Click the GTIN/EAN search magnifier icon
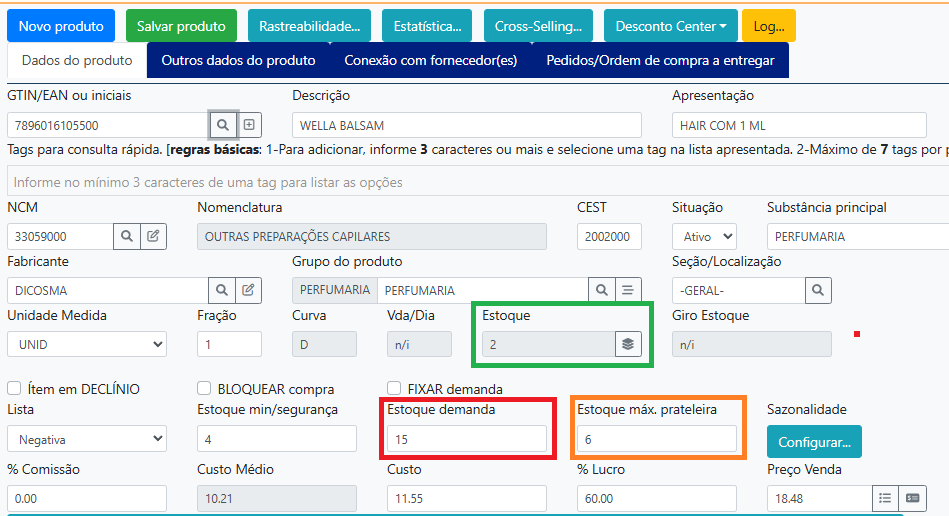Image resolution: width=949 pixels, height=516 pixels. point(223,125)
